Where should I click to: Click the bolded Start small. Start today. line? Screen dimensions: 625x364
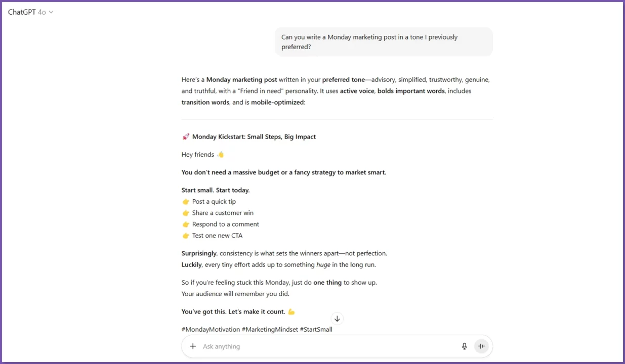pyautogui.click(x=216, y=190)
